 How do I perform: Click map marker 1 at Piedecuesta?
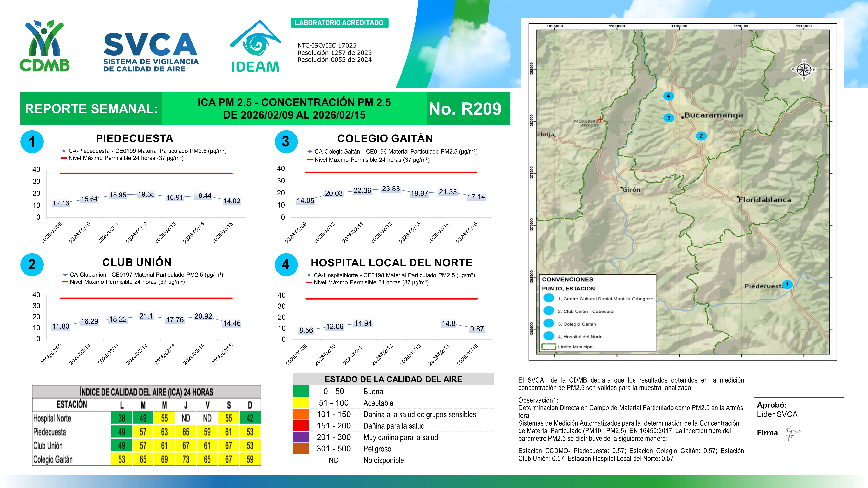click(787, 284)
